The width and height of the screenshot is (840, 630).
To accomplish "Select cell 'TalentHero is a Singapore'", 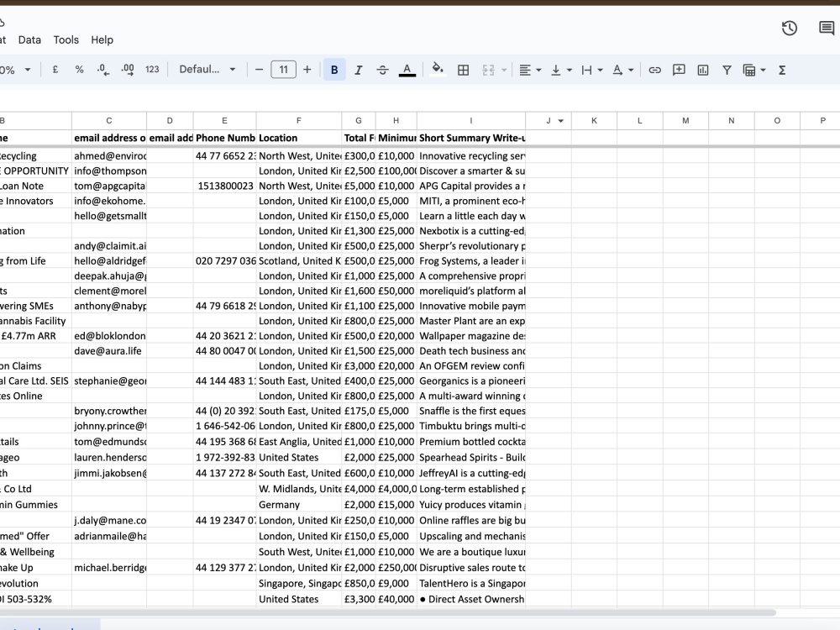I will [471, 584].
